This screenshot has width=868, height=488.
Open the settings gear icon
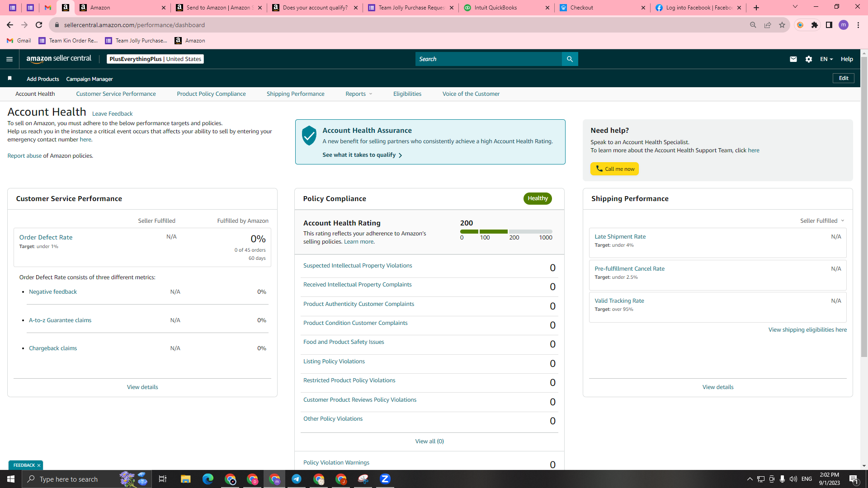coord(809,59)
